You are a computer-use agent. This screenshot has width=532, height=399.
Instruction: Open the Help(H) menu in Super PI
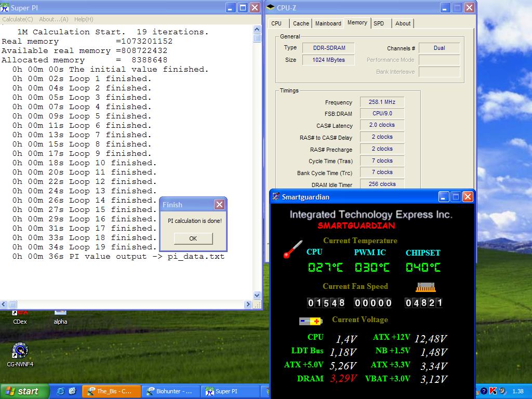point(84,19)
